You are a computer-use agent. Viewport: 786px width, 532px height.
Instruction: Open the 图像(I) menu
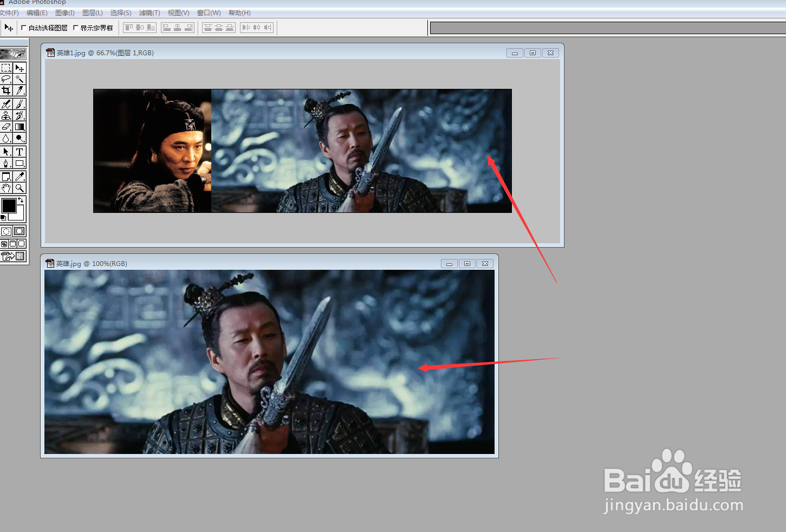[65, 13]
